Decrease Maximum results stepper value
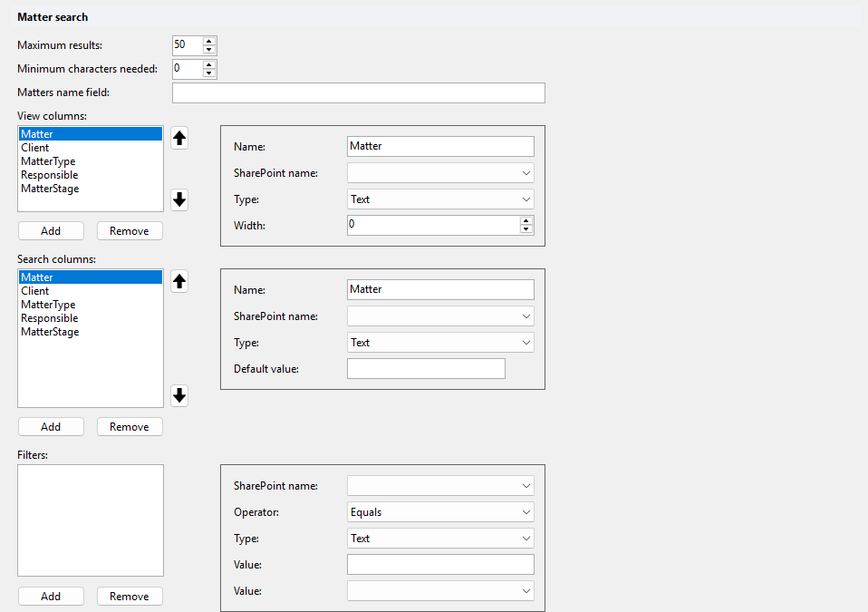 208,49
